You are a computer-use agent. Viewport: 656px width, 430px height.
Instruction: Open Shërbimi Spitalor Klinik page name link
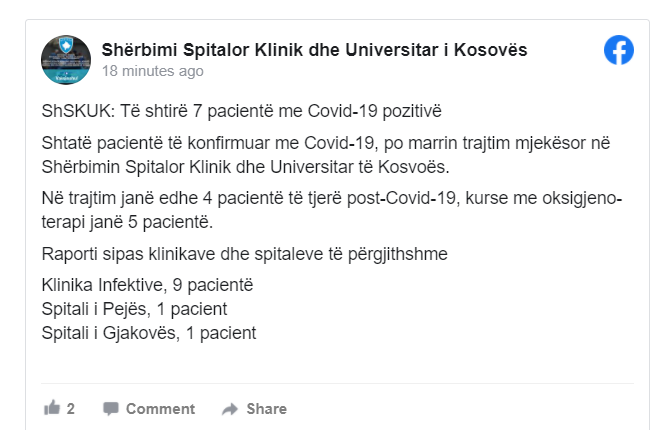pos(314,49)
